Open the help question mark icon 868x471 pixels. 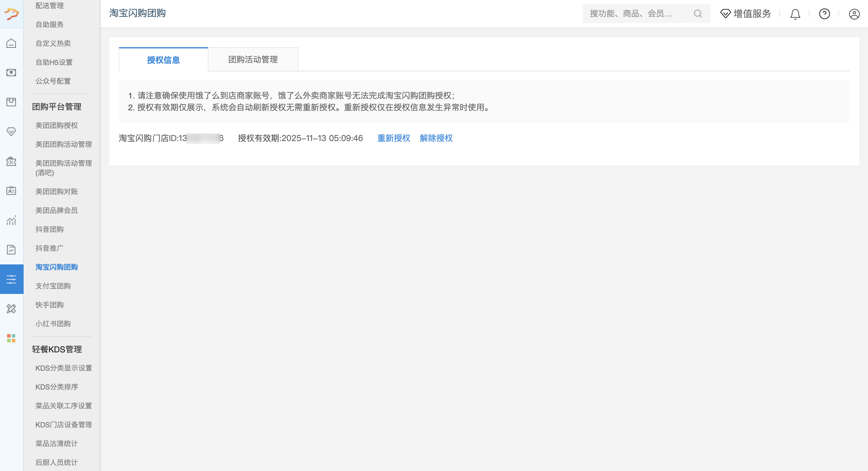[824, 14]
